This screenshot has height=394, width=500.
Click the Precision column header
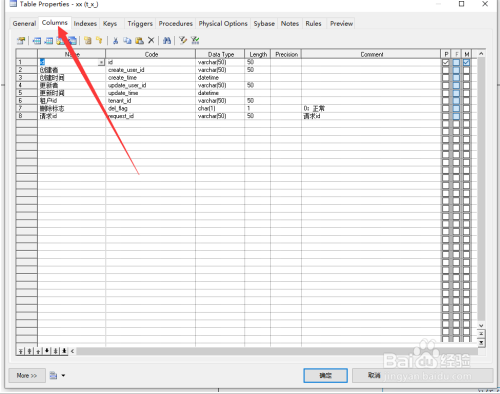click(286, 54)
